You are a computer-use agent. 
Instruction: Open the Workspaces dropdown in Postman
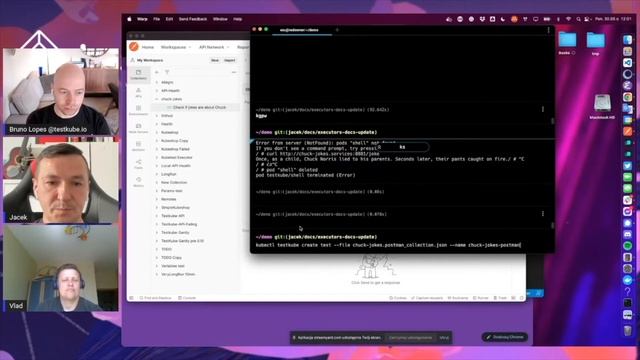pyautogui.click(x=176, y=47)
